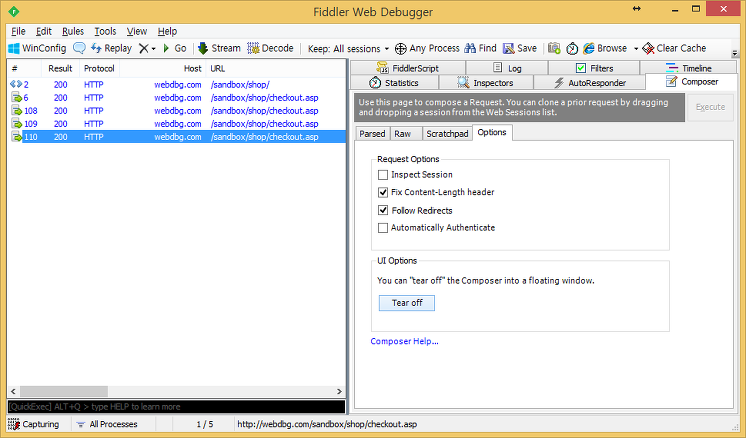Sort by Host column header

coord(163,68)
